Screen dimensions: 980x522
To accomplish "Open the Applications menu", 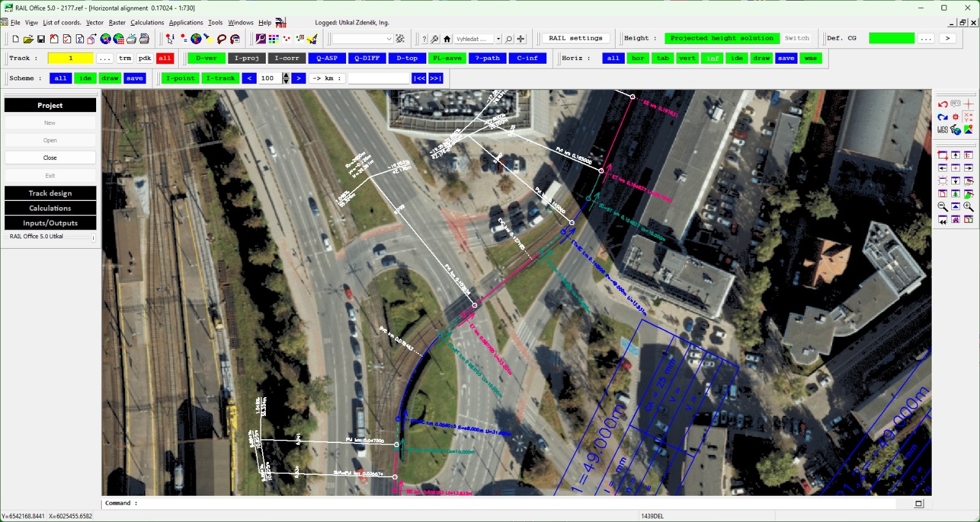I will pos(186,23).
